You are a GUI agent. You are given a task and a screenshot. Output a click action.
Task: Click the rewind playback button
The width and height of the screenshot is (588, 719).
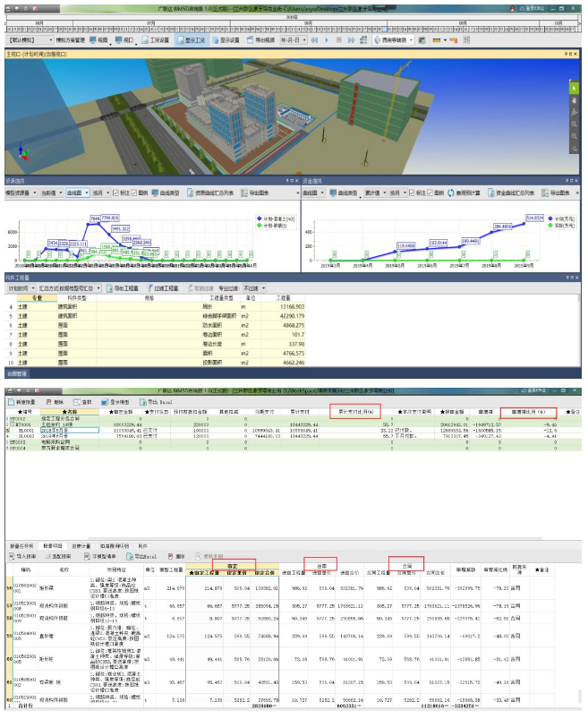314,40
